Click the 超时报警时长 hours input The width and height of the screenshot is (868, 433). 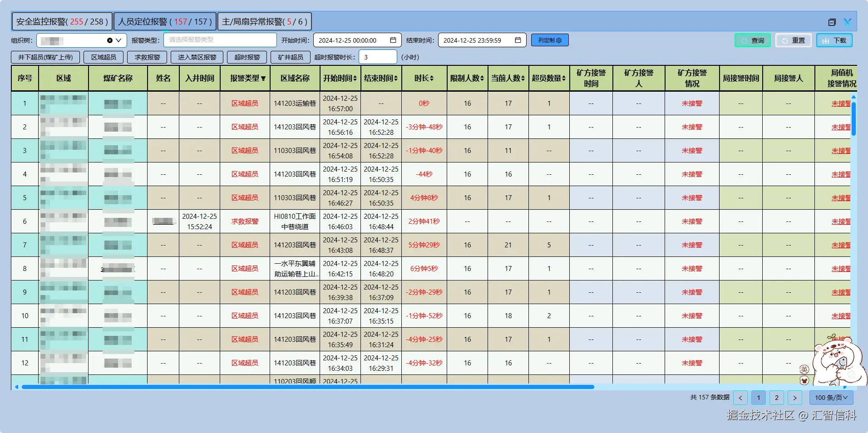378,57
